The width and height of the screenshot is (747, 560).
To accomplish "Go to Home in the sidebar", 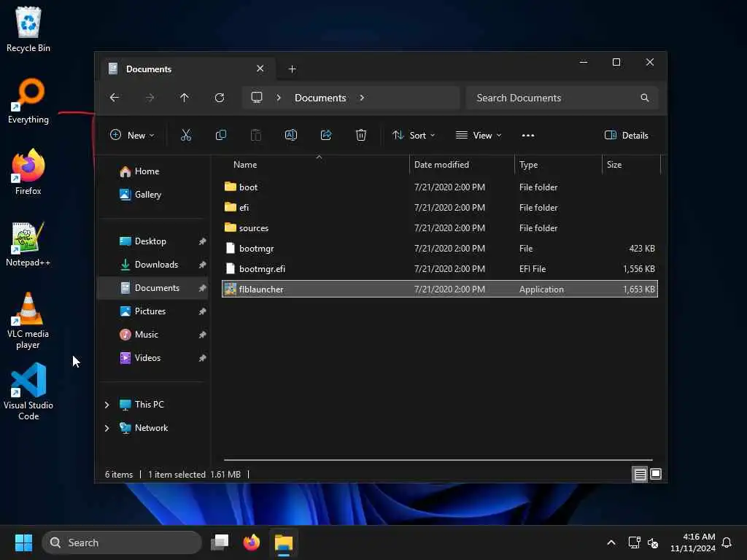I will point(152,171).
